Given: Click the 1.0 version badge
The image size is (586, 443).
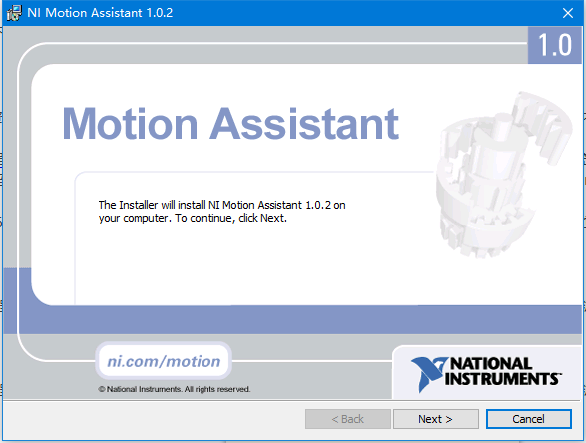Looking at the screenshot, I should point(555,45).
